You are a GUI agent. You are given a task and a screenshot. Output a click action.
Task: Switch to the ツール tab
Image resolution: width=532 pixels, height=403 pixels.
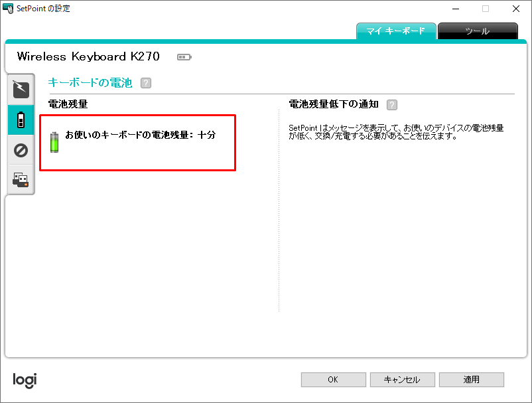tap(478, 31)
